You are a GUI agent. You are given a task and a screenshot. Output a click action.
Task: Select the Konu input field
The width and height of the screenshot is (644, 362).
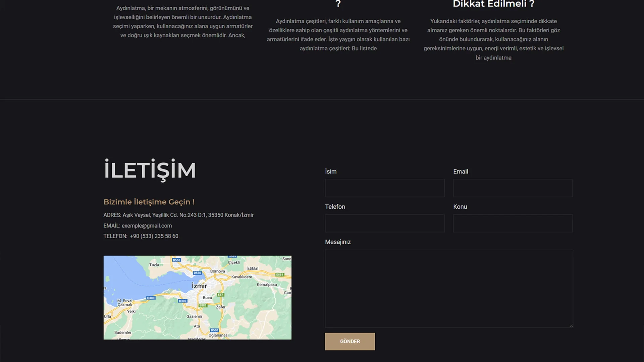coord(513,223)
